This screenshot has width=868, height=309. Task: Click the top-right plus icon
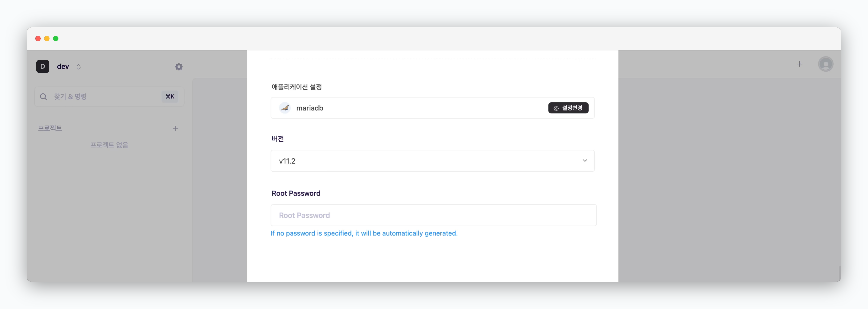tap(800, 64)
